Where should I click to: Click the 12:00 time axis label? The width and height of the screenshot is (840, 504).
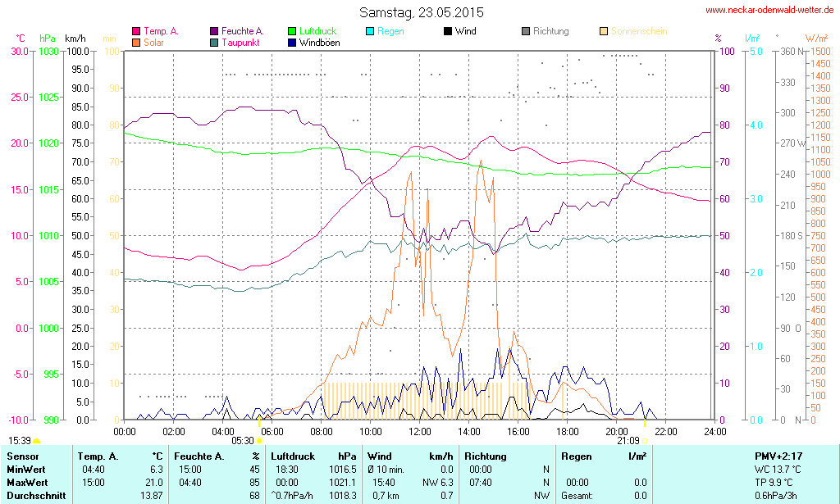point(420,431)
